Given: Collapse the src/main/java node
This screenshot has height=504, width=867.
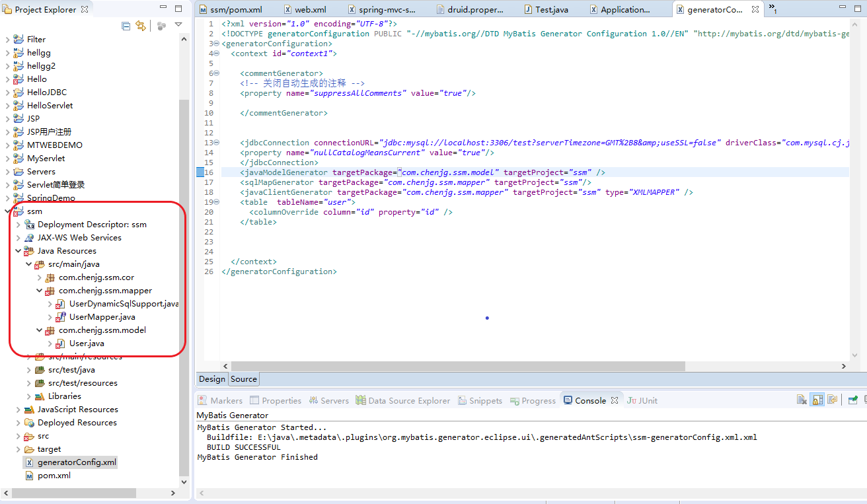Looking at the screenshot, I should point(28,264).
